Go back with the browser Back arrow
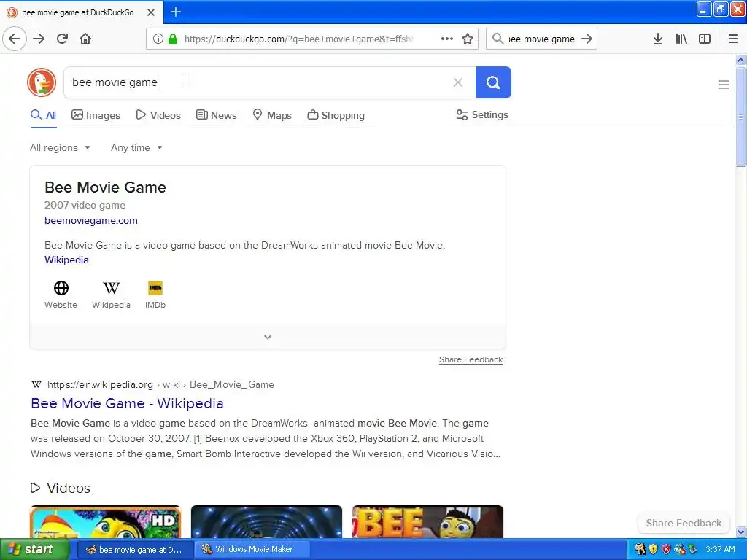This screenshot has height=560, width=747. click(x=15, y=39)
